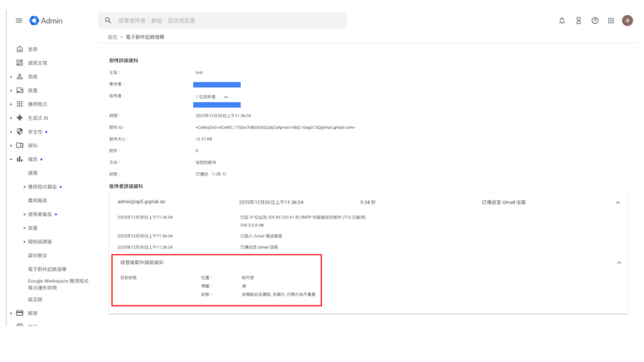Image resolution: width=644 pixels, height=362 pixels.
Task: Expand the 帳單 sidebar section
Action: [x=11, y=314]
